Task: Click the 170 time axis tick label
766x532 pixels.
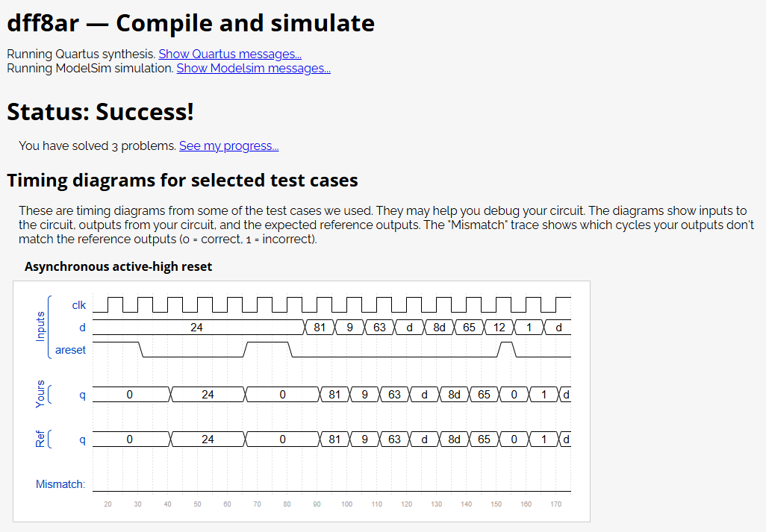Action: pos(556,504)
